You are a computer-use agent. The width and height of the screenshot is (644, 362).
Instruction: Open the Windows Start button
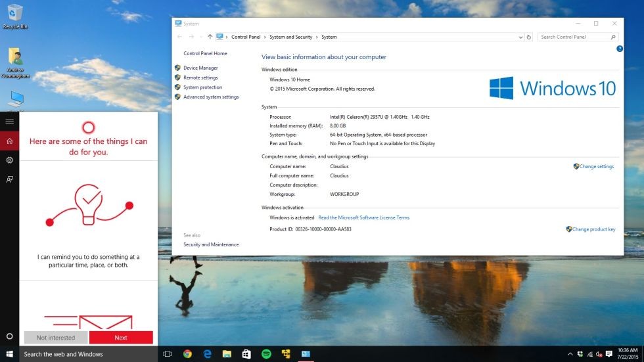[x=9, y=354]
